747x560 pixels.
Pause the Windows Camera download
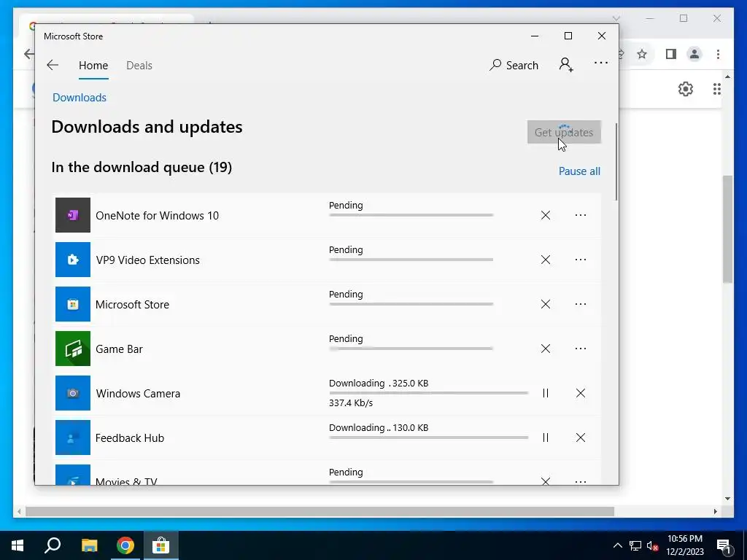pyautogui.click(x=546, y=393)
